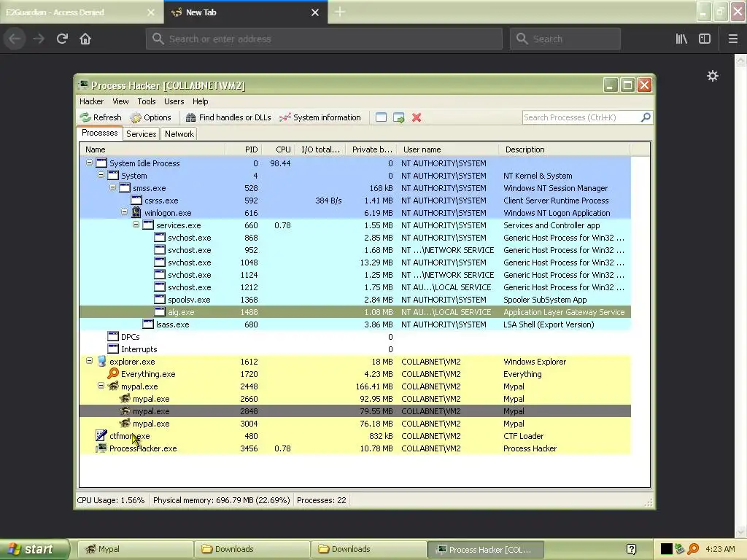Open the Help menu
Viewport: 747px width, 560px height.
[x=200, y=101]
